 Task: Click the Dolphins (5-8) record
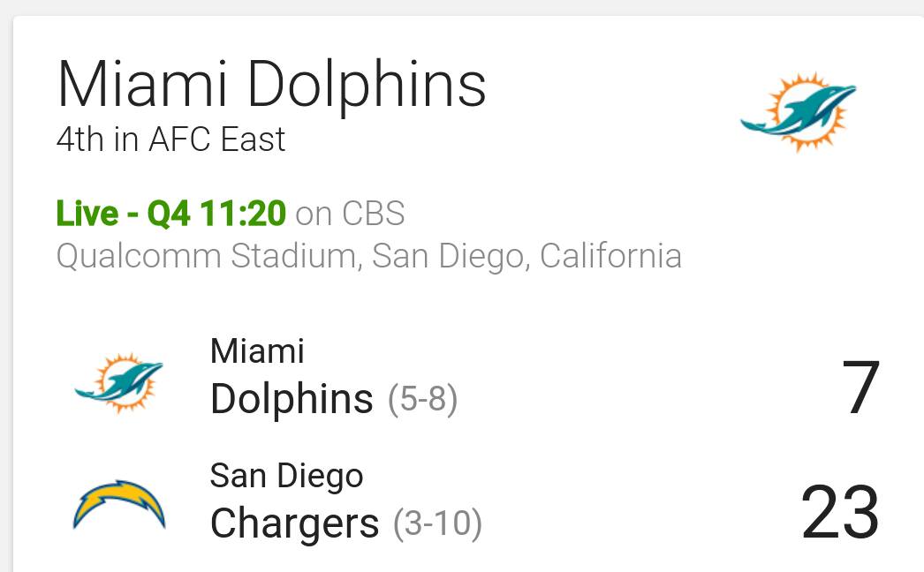tap(422, 399)
